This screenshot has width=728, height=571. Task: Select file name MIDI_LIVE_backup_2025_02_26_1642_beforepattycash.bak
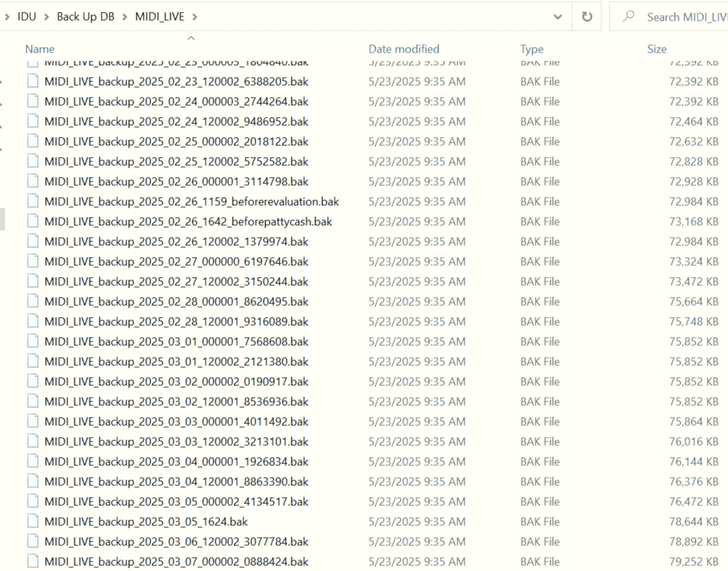click(188, 221)
